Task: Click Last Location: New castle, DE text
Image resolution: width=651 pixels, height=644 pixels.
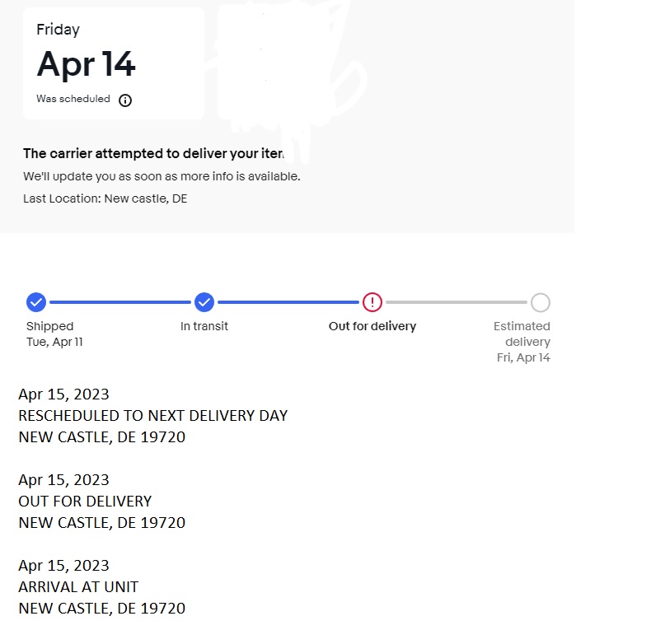Action: tap(105, 198)
